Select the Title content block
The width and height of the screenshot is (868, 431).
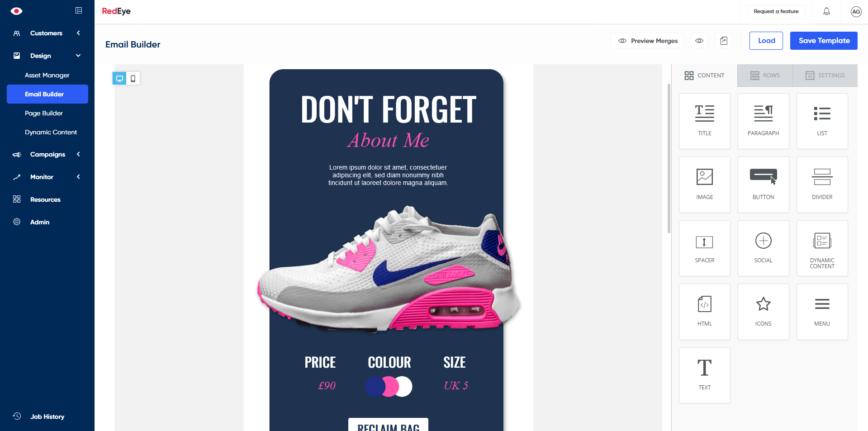tap(705, 121)
